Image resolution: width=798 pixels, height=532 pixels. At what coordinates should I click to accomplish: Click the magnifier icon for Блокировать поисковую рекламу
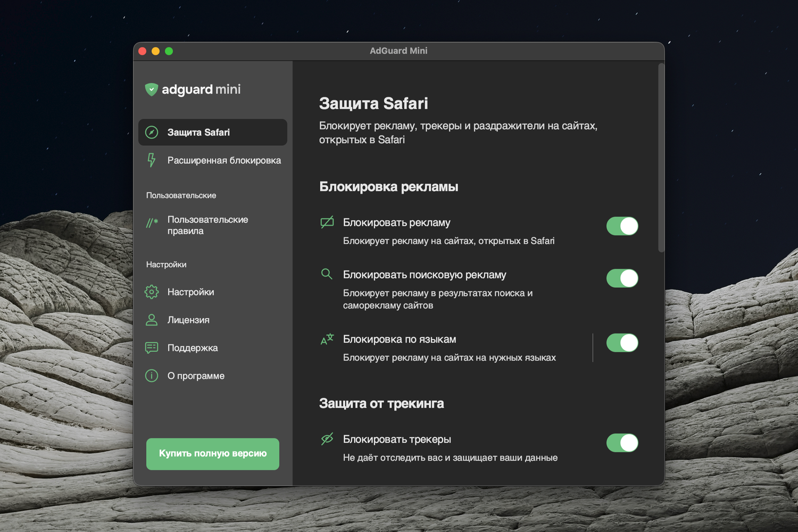pos(327,274)
